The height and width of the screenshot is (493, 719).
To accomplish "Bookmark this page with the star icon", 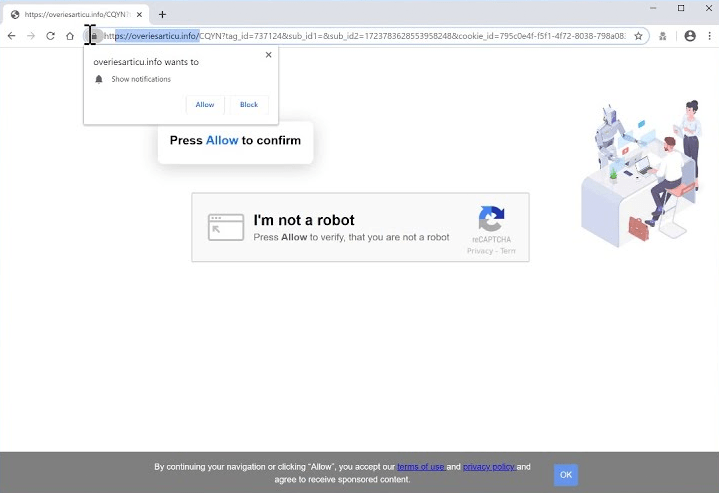I will click(638, 36).
